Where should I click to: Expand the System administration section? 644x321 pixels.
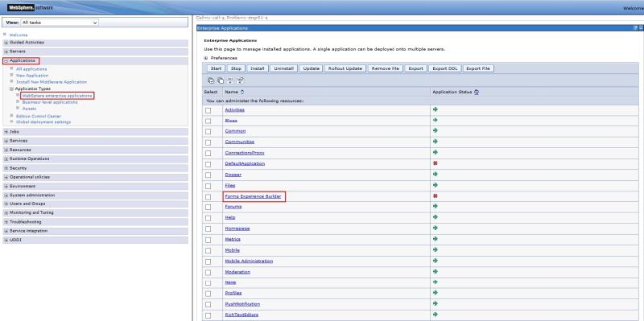point(6,195)
